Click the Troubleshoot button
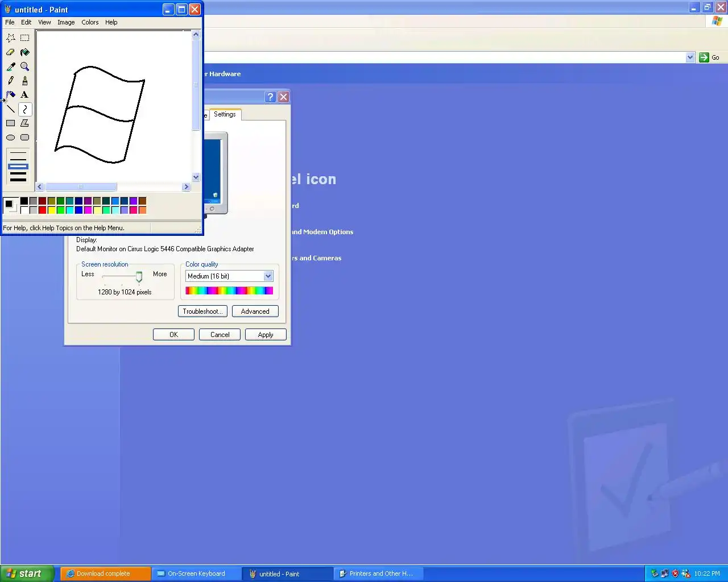Image resolution: width=728 pixels, height=582 pixels. pyautogui.click(x=202, y=311)
